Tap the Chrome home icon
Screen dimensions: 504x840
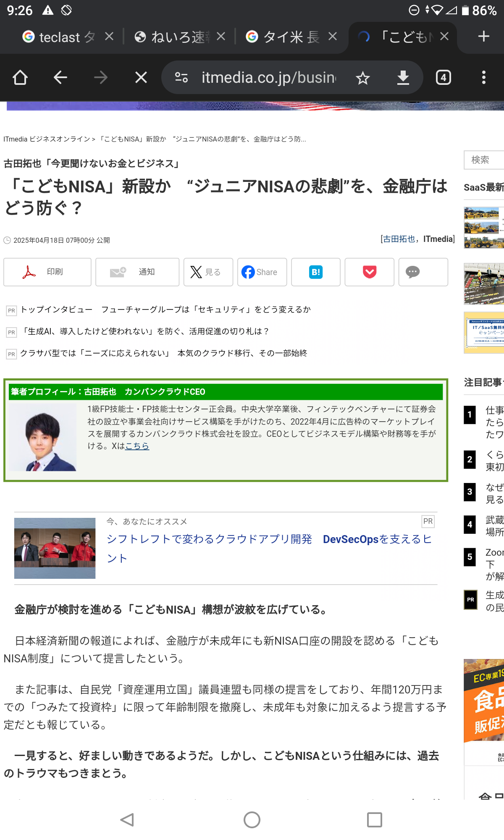coord(20,78)
